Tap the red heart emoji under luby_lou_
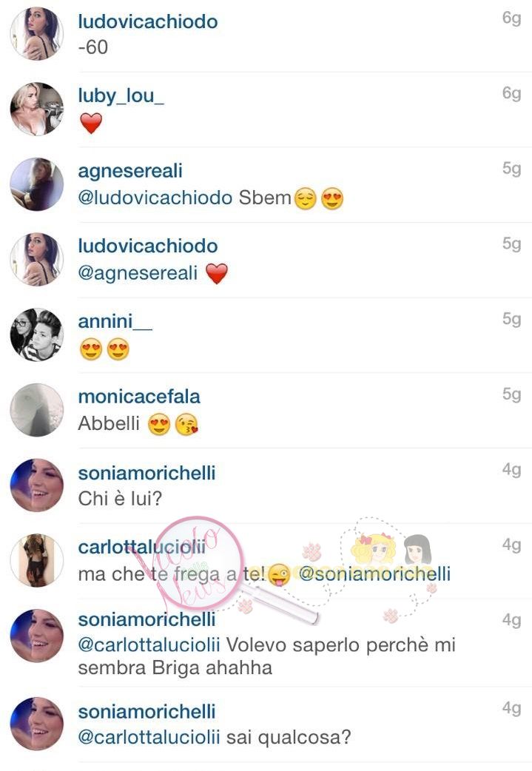This screenshot has width=532, height=771. pyautogui.click(x=91, y=123)
